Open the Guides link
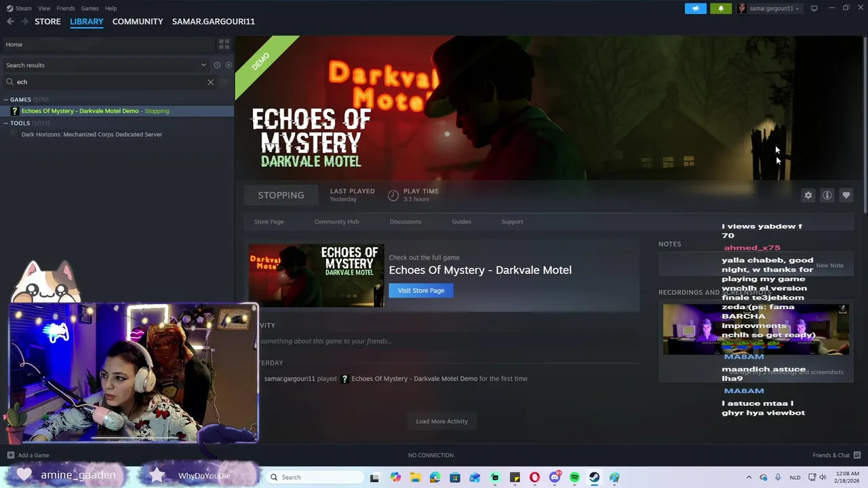Viewport: 868px width, 488px height. pos(461,222)
